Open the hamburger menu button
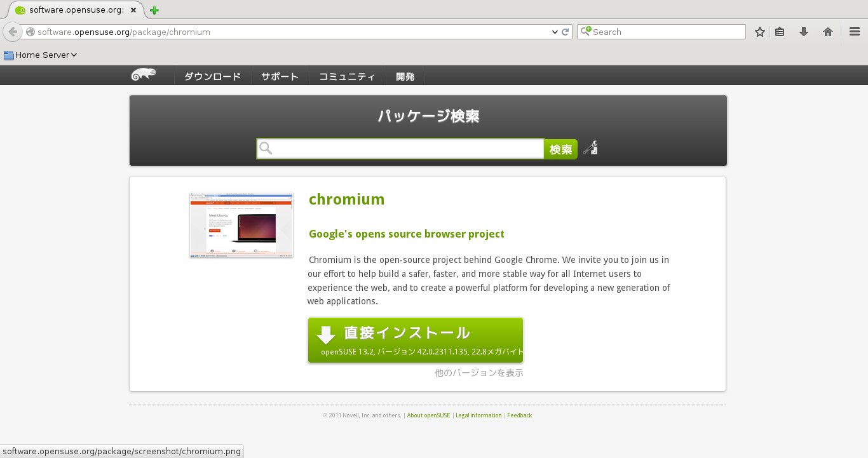The image size is (868, 458). [x=855, y=32]
